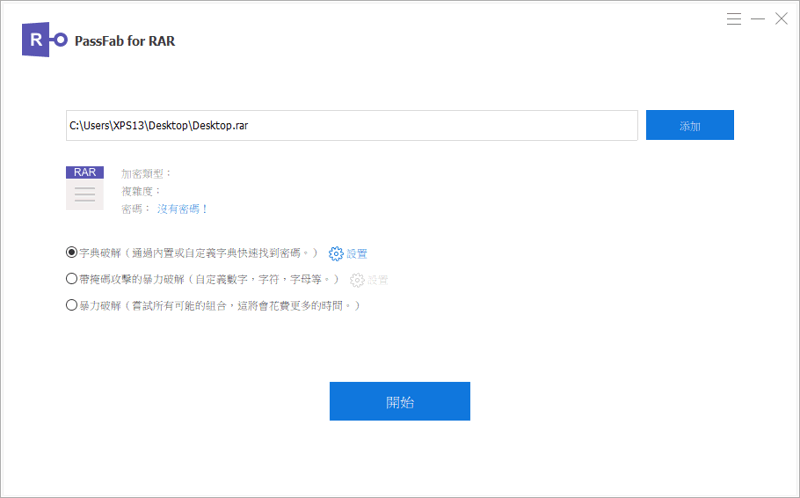This screenshot has width=800, height=498.
Task: Focus the Desktop.rar file path field
Action: tap(352, 126)
